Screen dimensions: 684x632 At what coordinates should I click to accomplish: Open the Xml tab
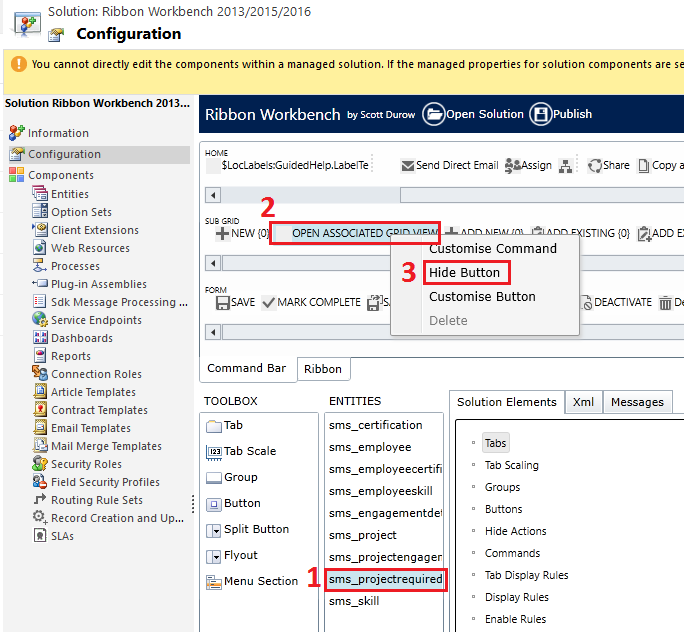click(x=583, y=402)
